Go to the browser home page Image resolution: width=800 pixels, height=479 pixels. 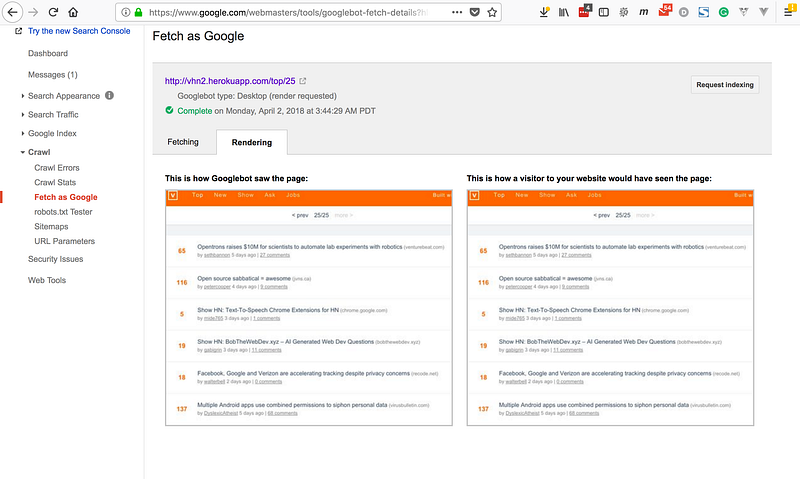(x=73, y=12)
